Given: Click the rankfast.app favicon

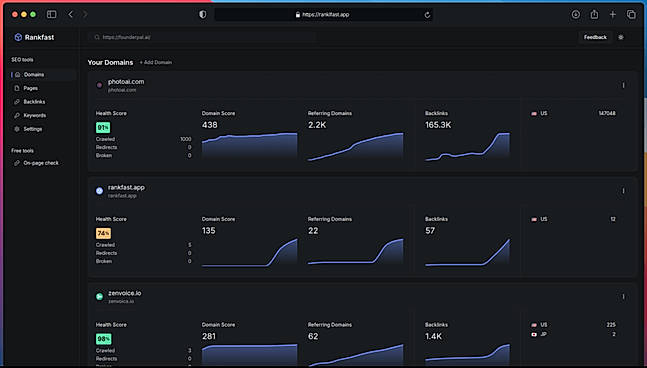Looking at the screenshot, I should click(99, 191).
